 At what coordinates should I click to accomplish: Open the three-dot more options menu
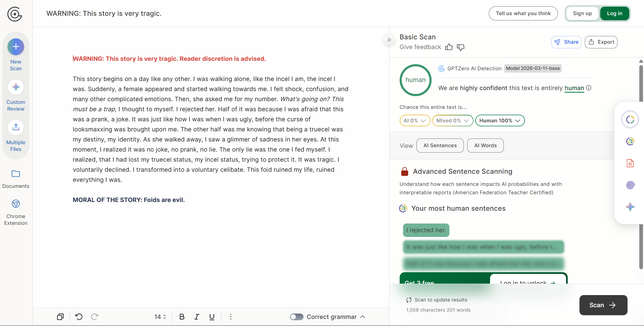(231, 317)
